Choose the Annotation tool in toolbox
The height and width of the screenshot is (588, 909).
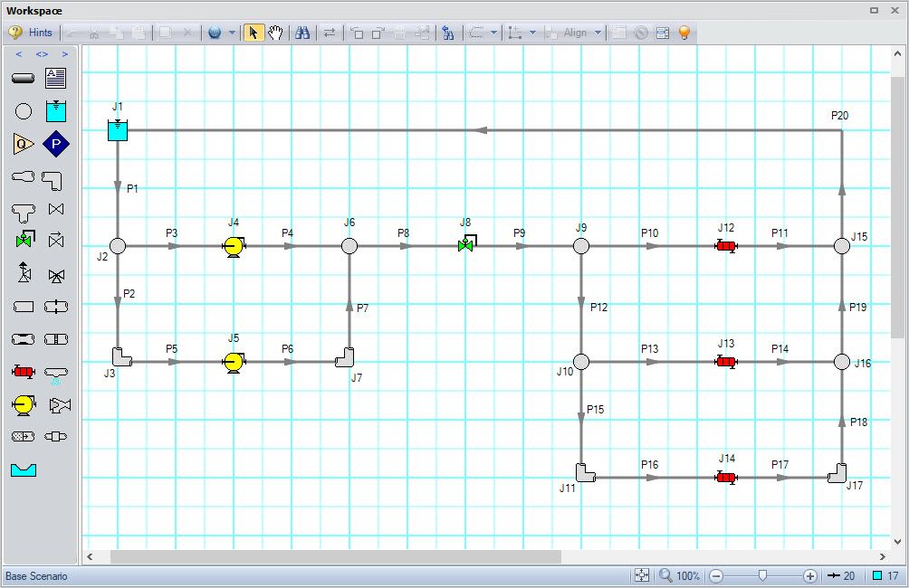point(56,78)
